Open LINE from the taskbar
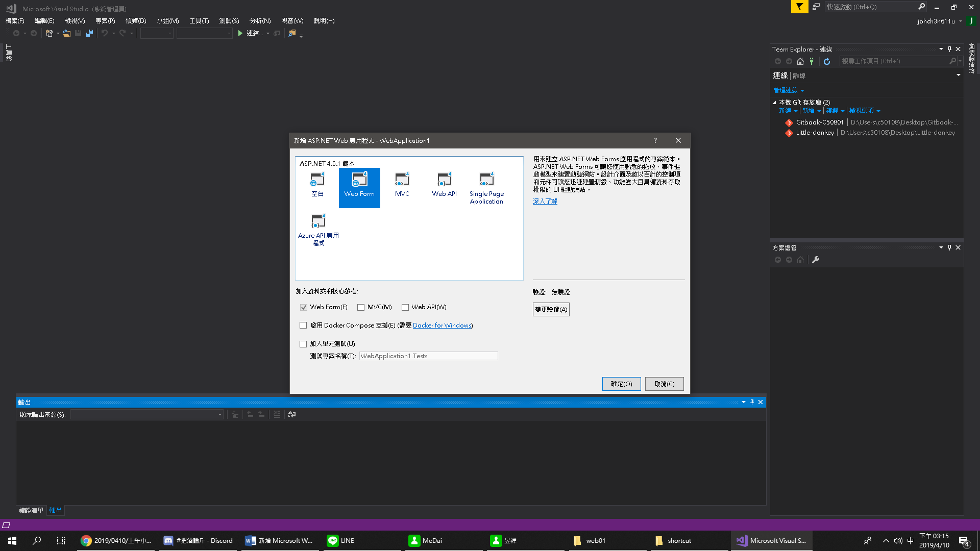Image resolution: width=980 pixels, height=551 pixels. coord(361,541)
